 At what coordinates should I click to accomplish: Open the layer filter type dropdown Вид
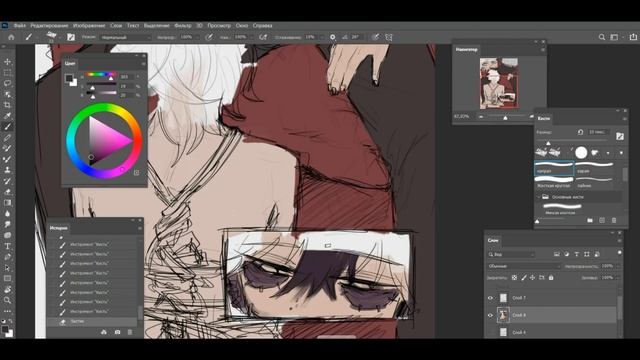point(511,254)
